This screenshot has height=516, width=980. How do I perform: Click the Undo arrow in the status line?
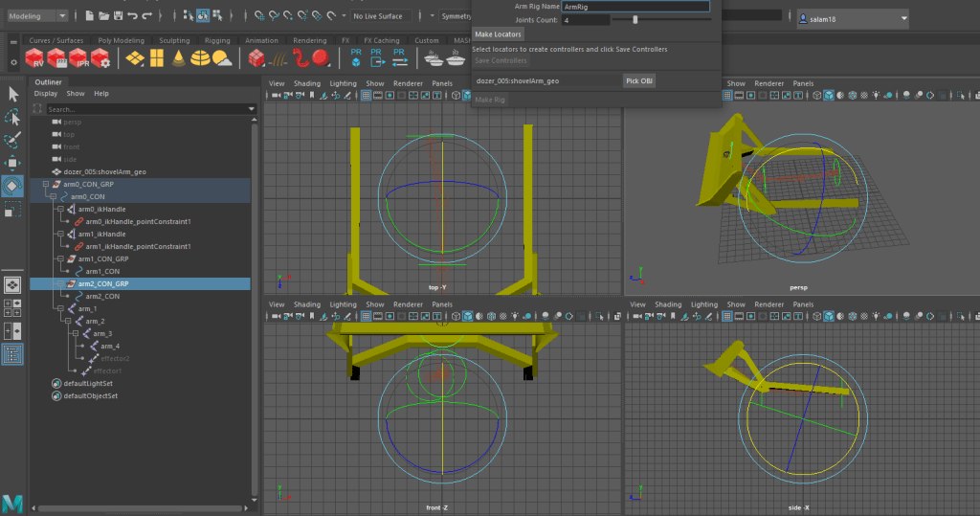point(133,16)
